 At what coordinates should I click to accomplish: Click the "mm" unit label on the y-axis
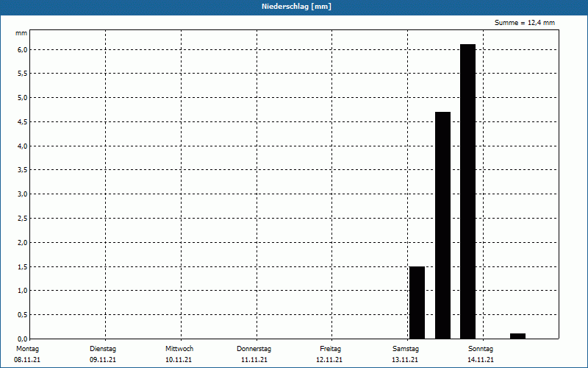point(21,33)
